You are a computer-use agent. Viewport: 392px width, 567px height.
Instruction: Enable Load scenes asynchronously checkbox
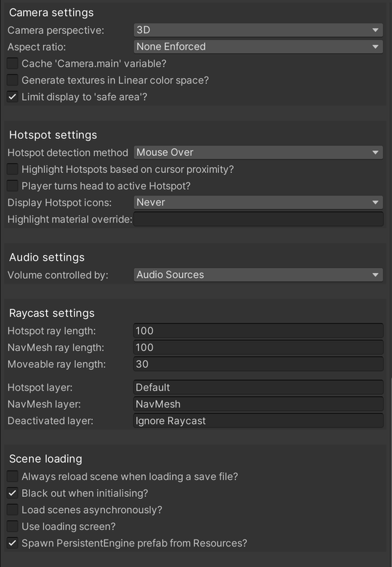pyautogui.click(x=13, y=510)
